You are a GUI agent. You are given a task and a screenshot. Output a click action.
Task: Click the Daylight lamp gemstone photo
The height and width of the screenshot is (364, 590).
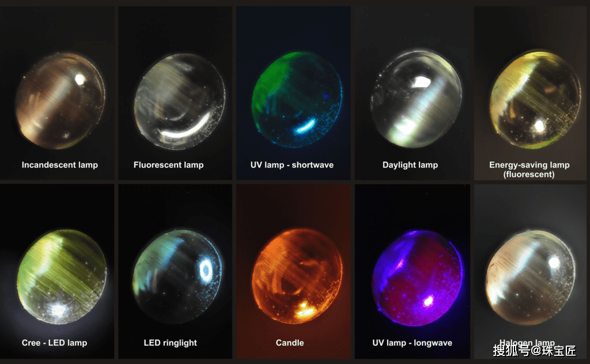point(416,98)
